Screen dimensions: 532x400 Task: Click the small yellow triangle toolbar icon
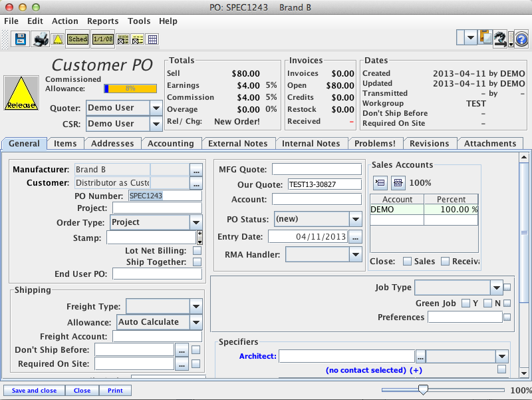(58, 39)
